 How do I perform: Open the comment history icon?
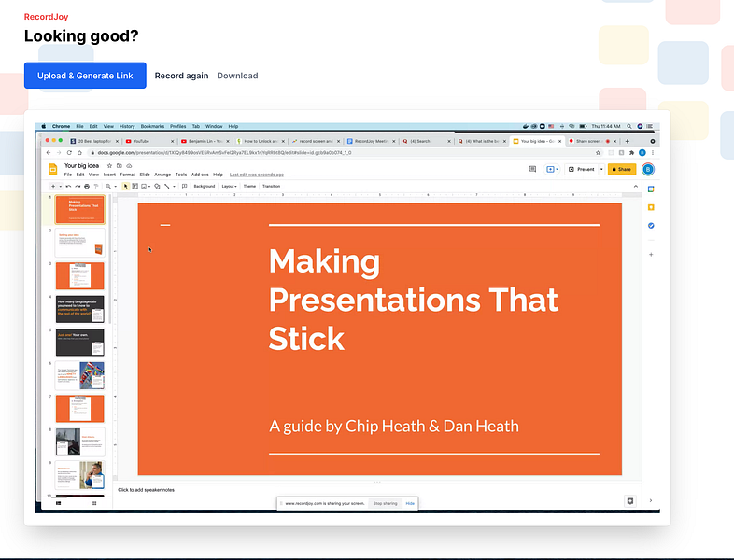tap(532, 169)
